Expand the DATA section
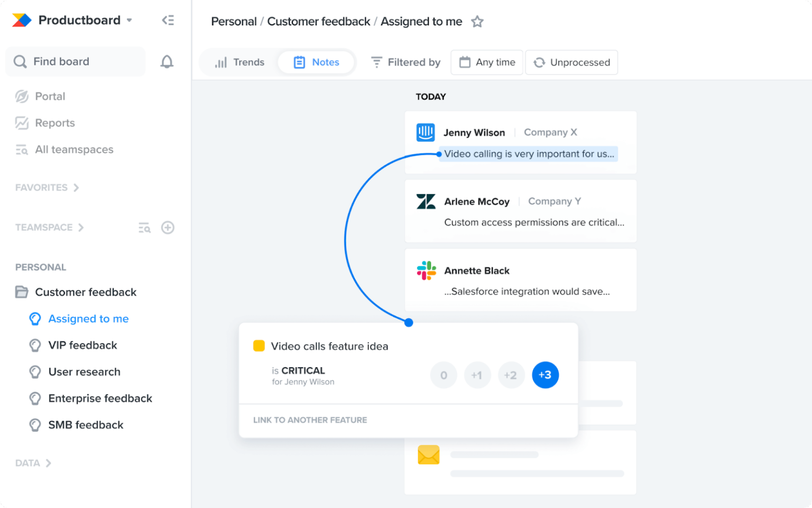Image resolution: width=812 pixels, height=508 pixels. (49, 463)
